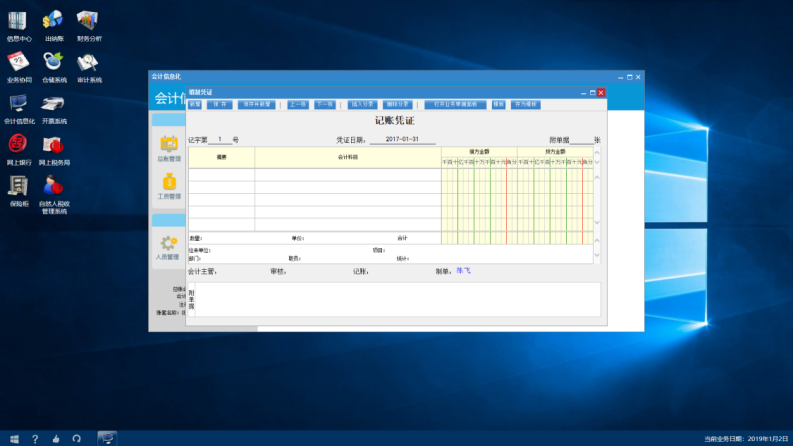Click the 删除分录 toolbar button
Screen dimensions: 793x446
tap(398, 105)
